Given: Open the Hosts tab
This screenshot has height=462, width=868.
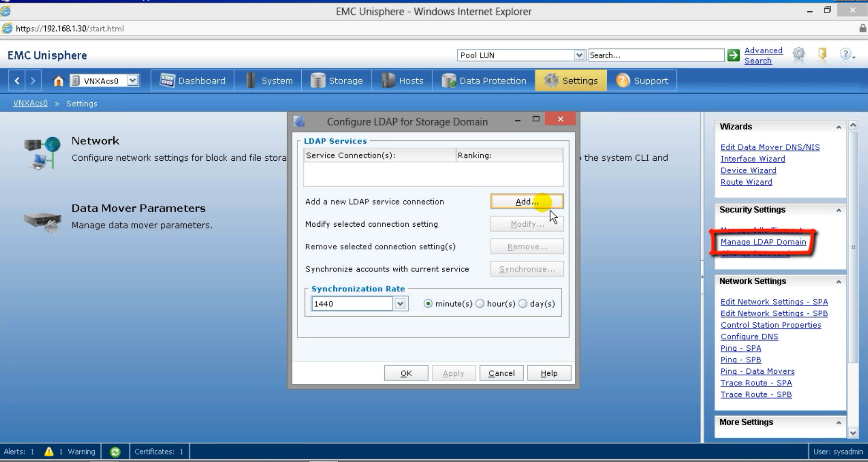Looking at the screenshot, I should [402, 81].
